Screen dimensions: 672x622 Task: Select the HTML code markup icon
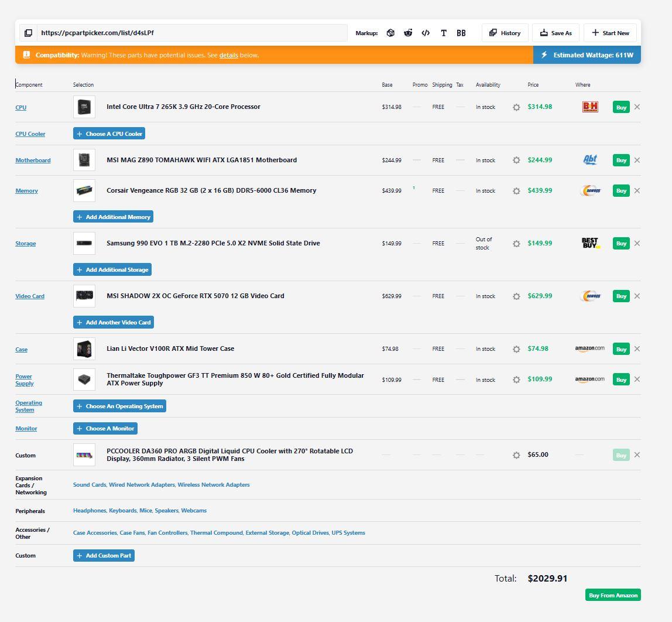[426, 33]
